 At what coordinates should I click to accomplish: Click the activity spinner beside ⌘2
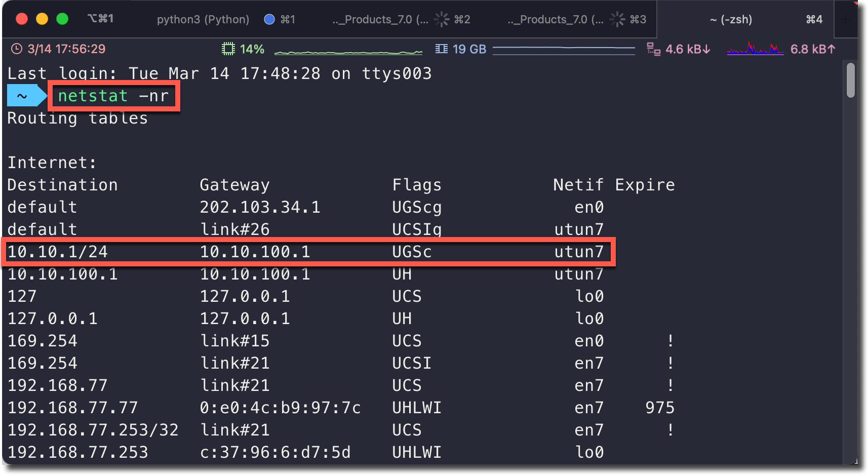(442, 19)
